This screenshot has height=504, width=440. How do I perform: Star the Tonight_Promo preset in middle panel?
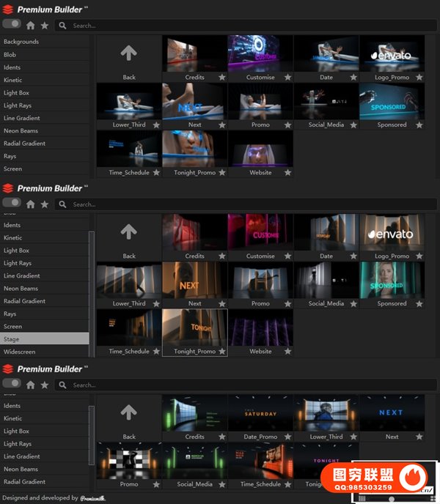click(x=221, y=352)
